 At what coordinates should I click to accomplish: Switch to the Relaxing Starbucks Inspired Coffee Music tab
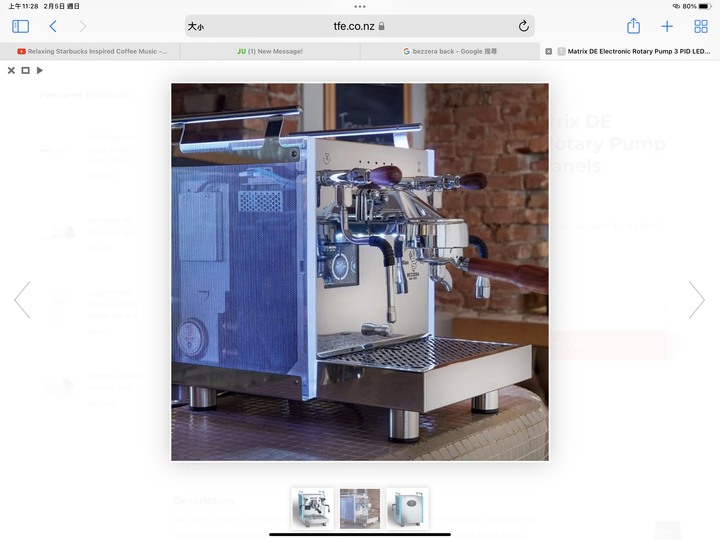[x=90, y=51]
